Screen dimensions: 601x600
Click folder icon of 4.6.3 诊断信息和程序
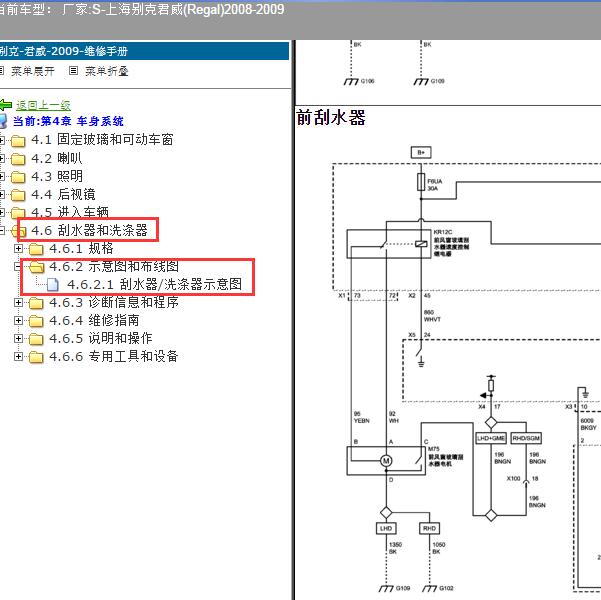(x=36, y=303)
